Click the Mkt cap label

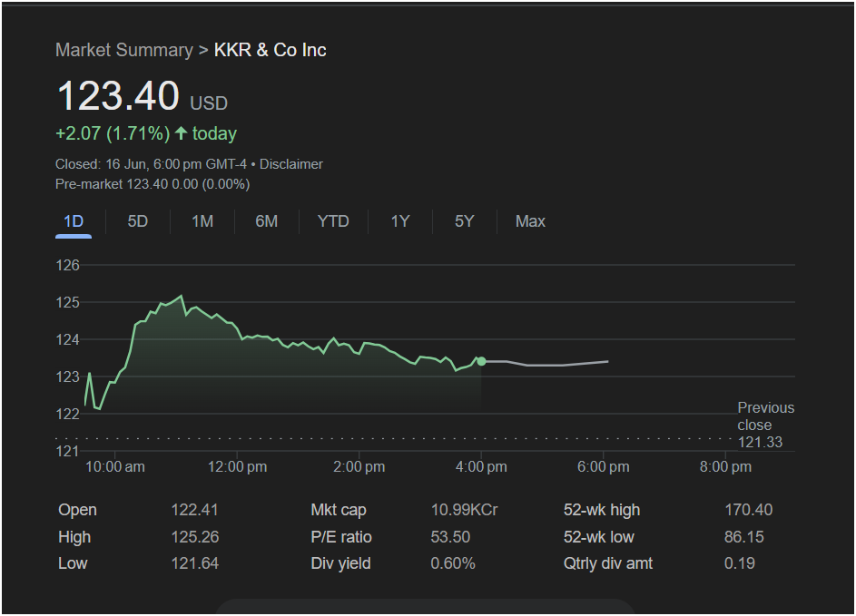(339, 510)
